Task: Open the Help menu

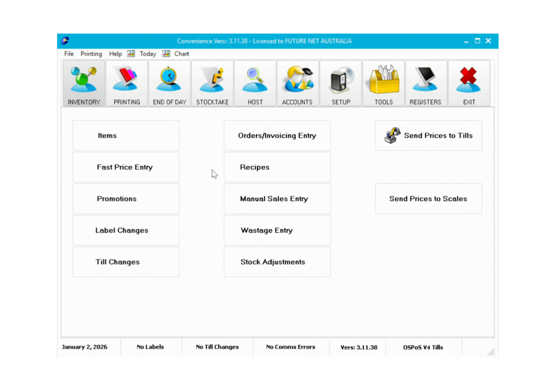Action: tap(115, 54)
